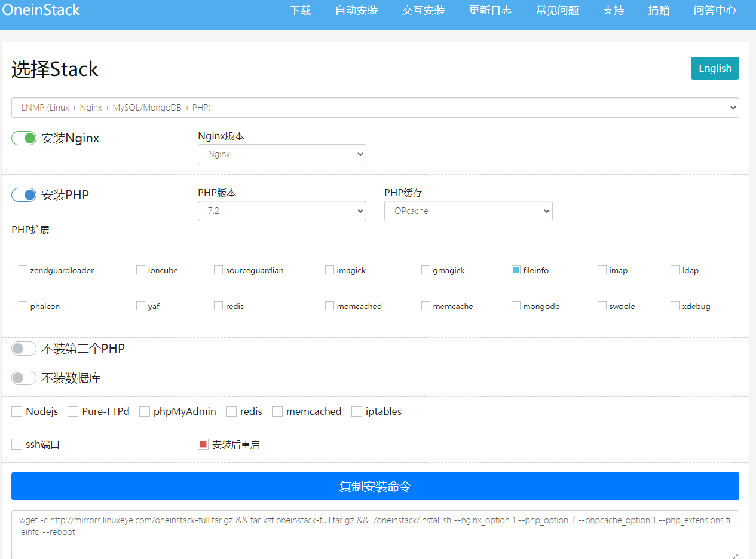This screenshot has height=559, width=756.
Task: Open 常见问题 in the navigation bar
Action: click(558, 10)
